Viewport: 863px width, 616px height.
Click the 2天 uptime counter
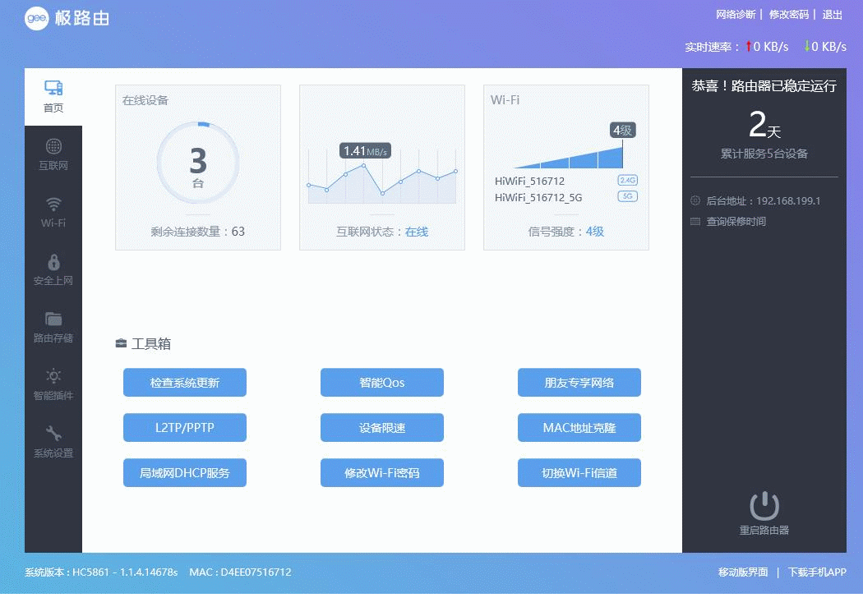764,124
